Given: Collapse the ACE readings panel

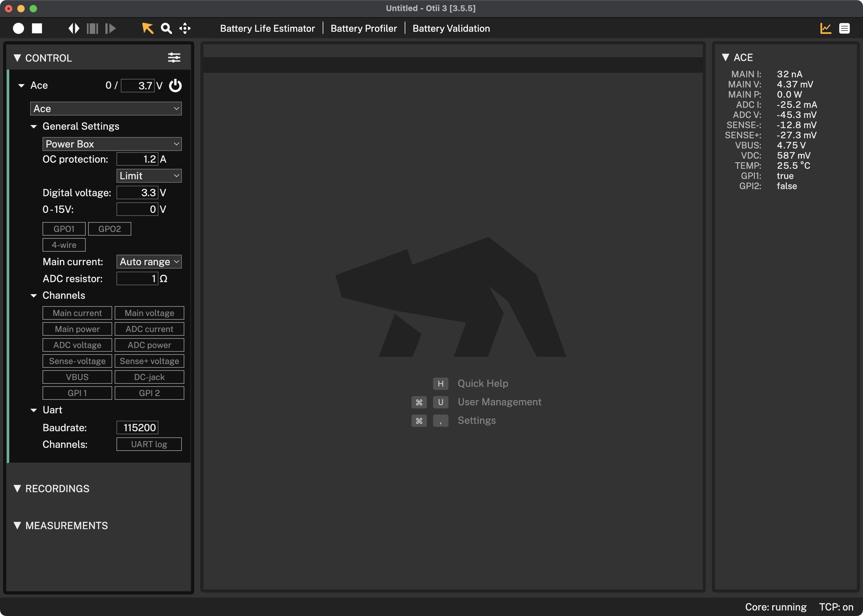Looking at the screenshot, I should [726, 57].
